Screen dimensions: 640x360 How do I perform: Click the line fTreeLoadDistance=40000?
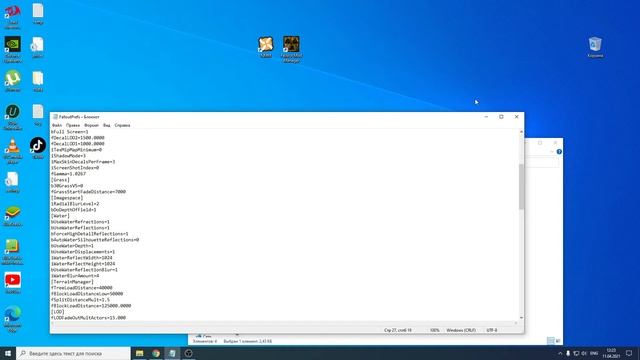[82, 288]
